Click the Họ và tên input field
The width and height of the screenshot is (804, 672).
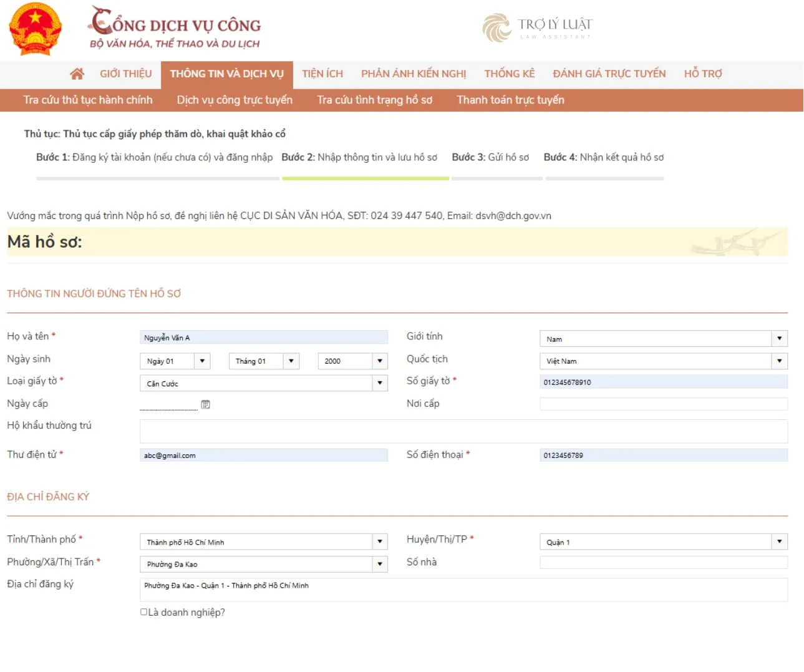click(263, 338)
